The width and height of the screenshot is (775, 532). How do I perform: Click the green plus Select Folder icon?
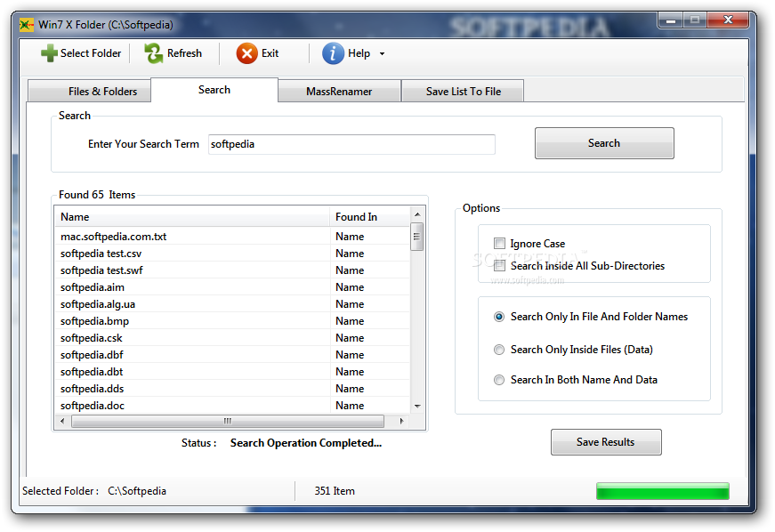coord(49,53)
